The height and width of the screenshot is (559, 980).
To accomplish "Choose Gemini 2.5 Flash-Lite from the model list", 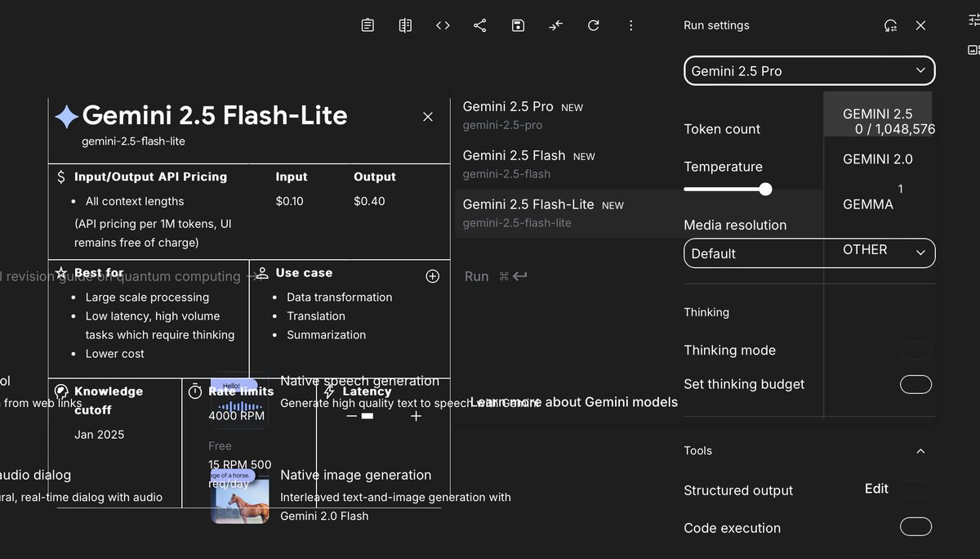I will tap(638, 213).
